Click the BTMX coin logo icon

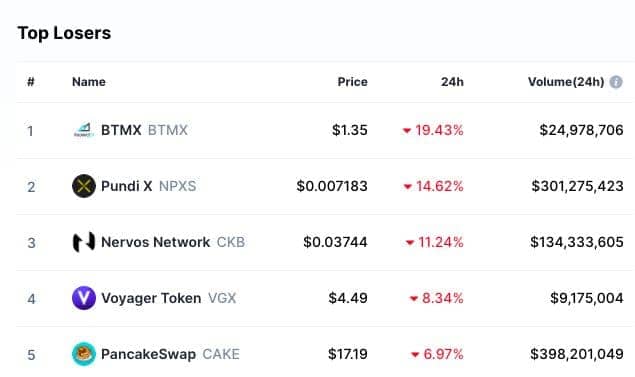tap(84, 130)
